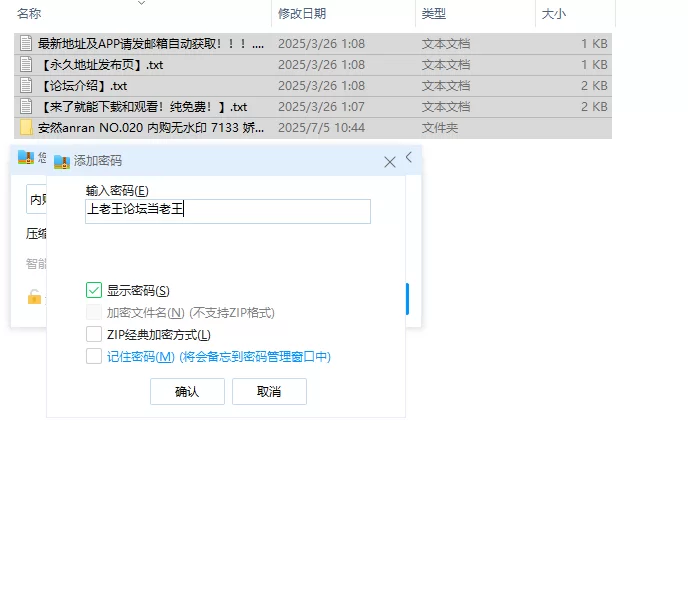Click the disabled 加密文件名(N) checkbox
This screenshot has height=613, width=688.
pyautogui.click(x=94, y=312)
